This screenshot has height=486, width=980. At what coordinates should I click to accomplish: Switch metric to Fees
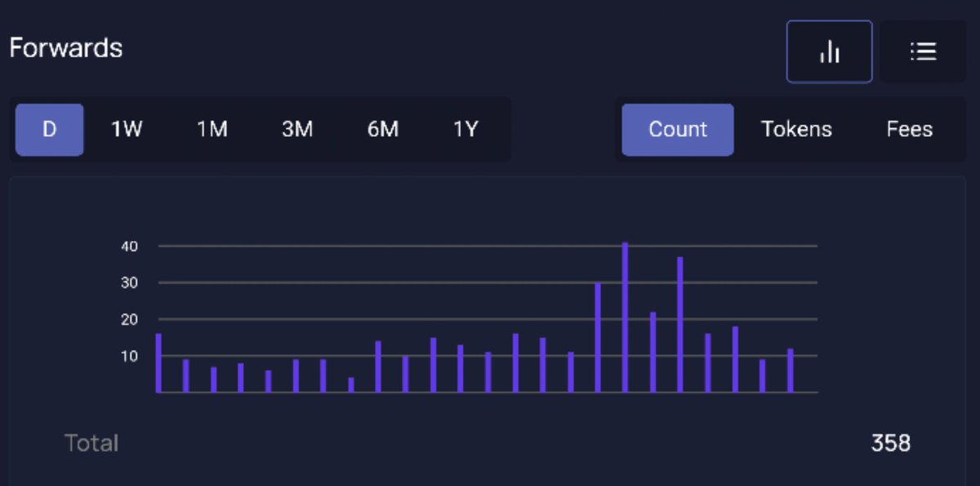point(909,129)
